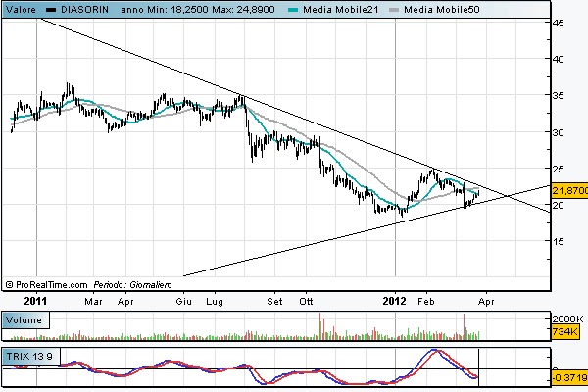588x392 pixels.
Task: Click the Periodo: Giornaliero text
Action: [x=132, y=285]
